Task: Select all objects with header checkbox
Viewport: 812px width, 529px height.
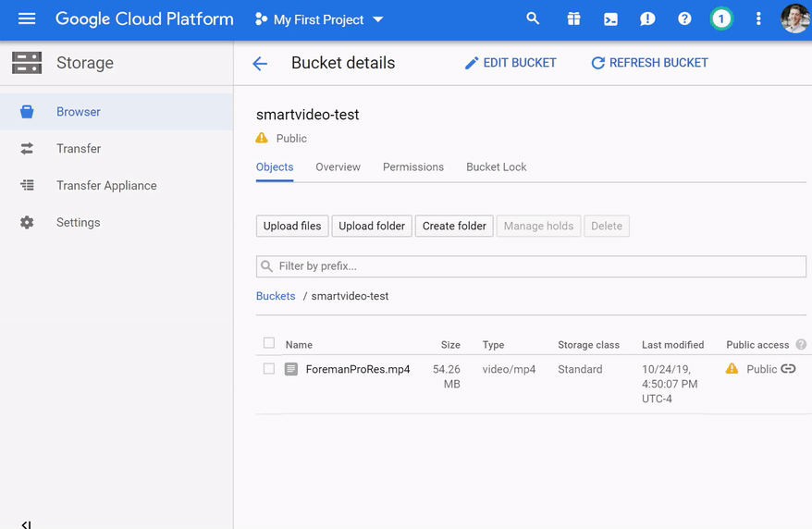Action: 269,343
